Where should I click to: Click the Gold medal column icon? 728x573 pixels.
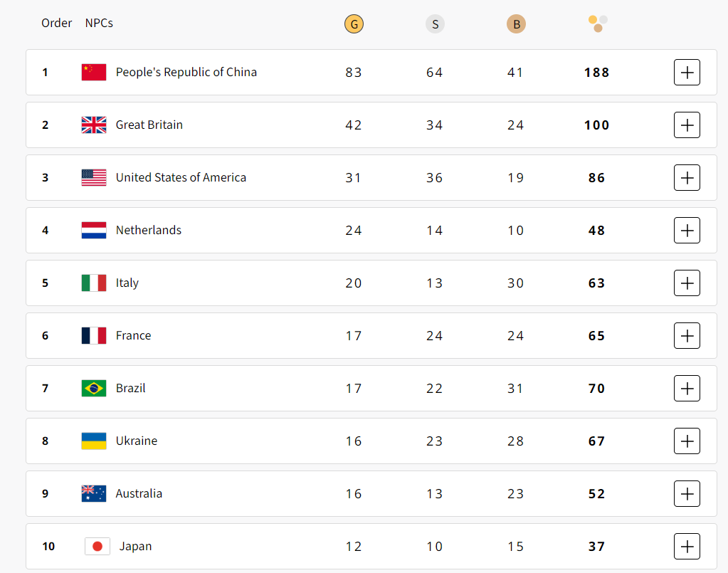click(x=354, y=24)
